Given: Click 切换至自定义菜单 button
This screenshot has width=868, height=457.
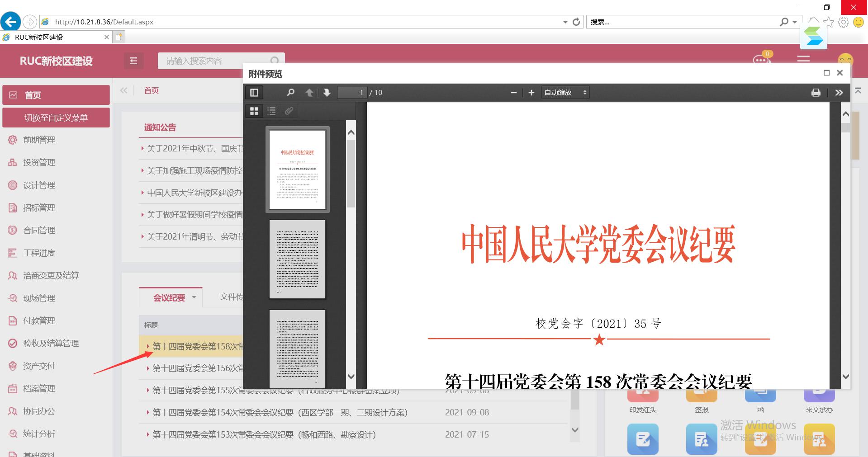Looking at the screenshot, I should click(x=56, y=118).
